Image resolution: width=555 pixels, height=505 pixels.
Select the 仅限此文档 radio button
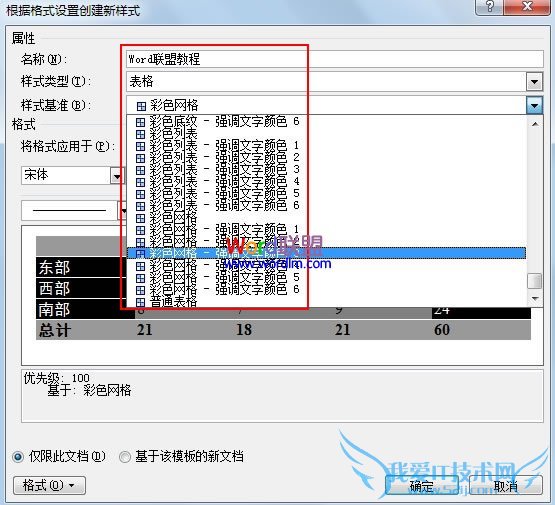tap(18, 457)
